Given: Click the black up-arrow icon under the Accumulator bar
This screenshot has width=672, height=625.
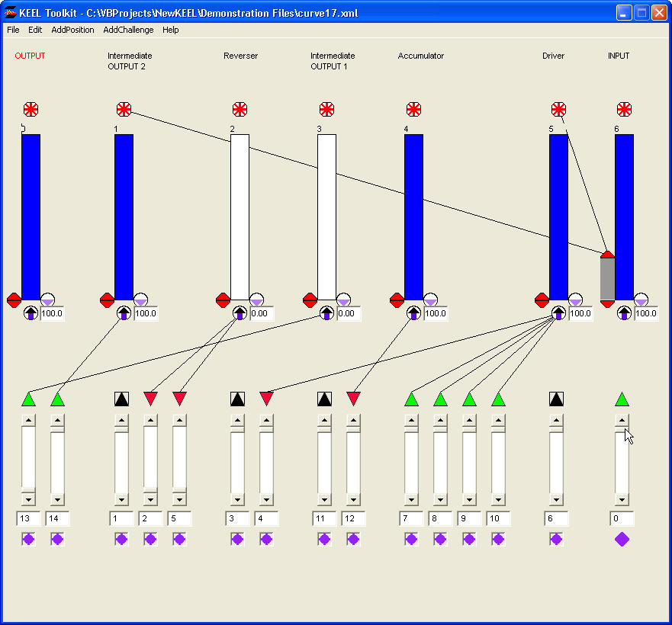Looking at the screenshot, I should [x=413, y=313].
